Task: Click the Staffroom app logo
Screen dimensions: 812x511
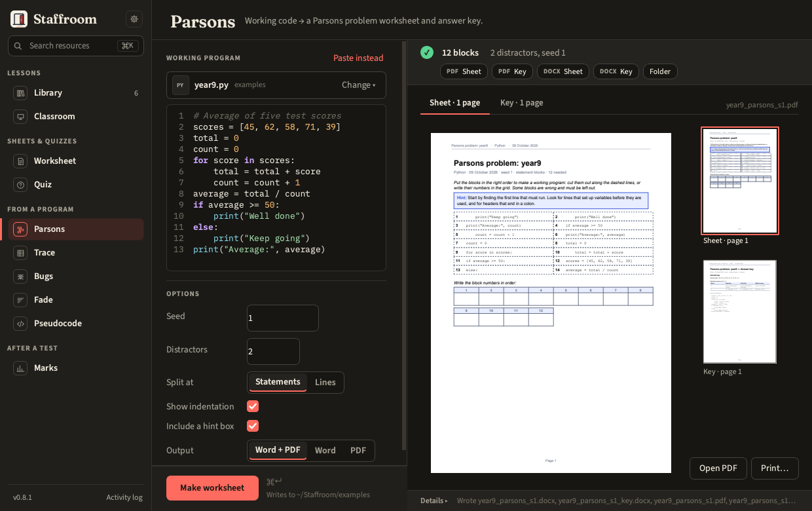Action: coord(19,19)
